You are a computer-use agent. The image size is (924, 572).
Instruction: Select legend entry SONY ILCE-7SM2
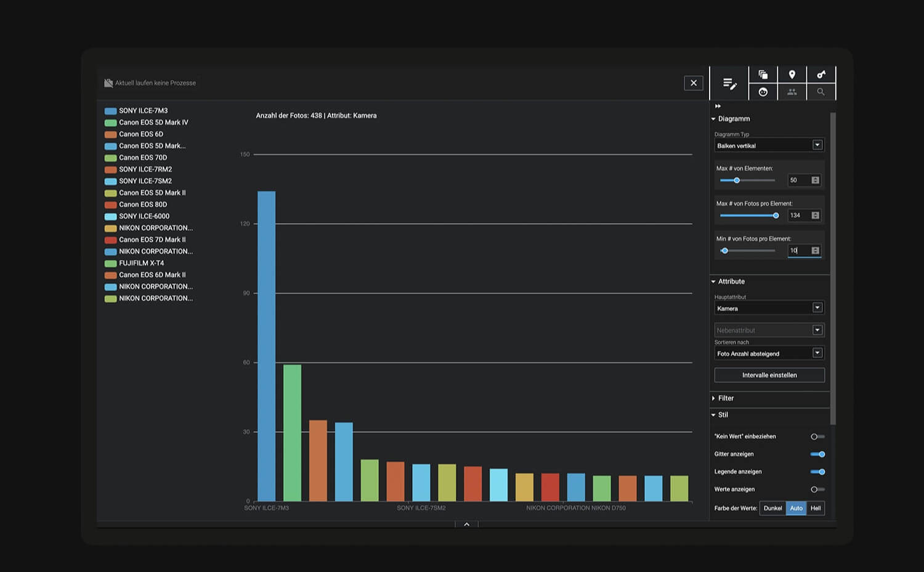[145, 181]
